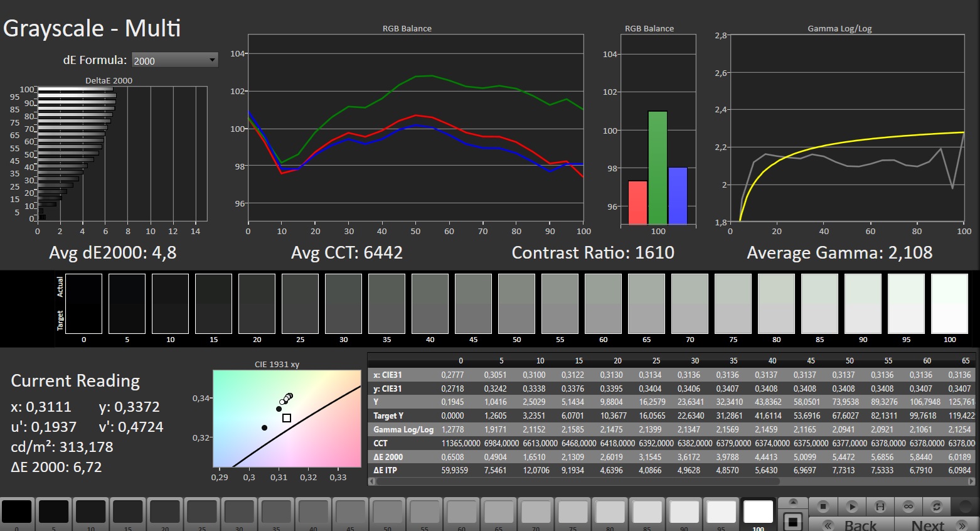The height and width of the screenshot is (531, 980).
Task: Click the table scrollbar left arrow
Action: (x=371, y=481)
